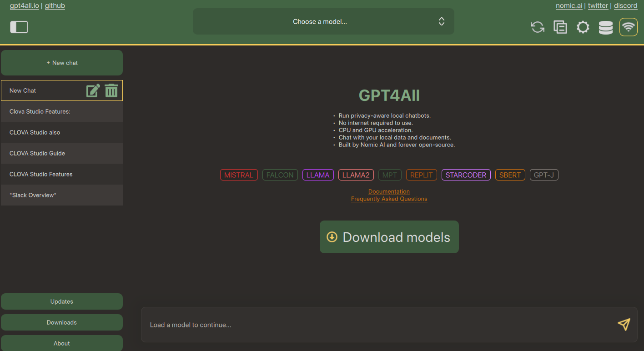Delete New Chat with trash icon

[111, 90]
